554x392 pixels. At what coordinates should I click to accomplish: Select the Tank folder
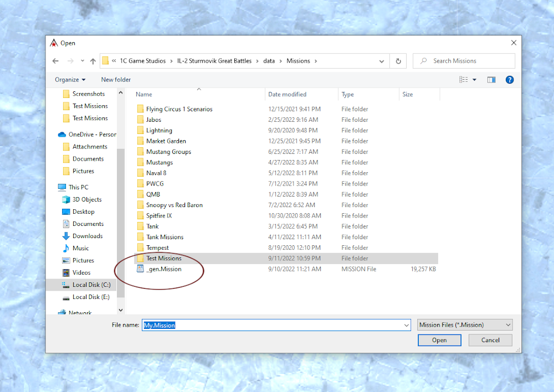152,226
